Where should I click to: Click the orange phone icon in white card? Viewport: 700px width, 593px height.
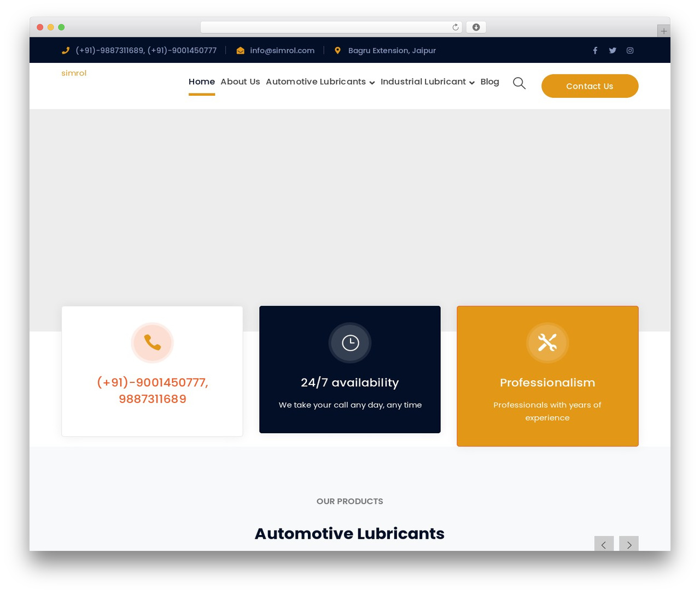153,342
